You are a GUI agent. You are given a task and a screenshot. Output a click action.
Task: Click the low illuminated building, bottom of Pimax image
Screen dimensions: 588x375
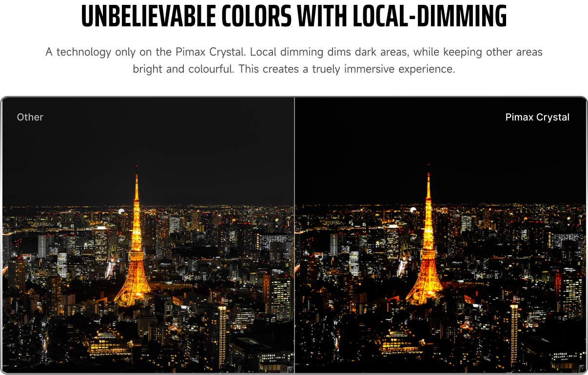point(401,343)
